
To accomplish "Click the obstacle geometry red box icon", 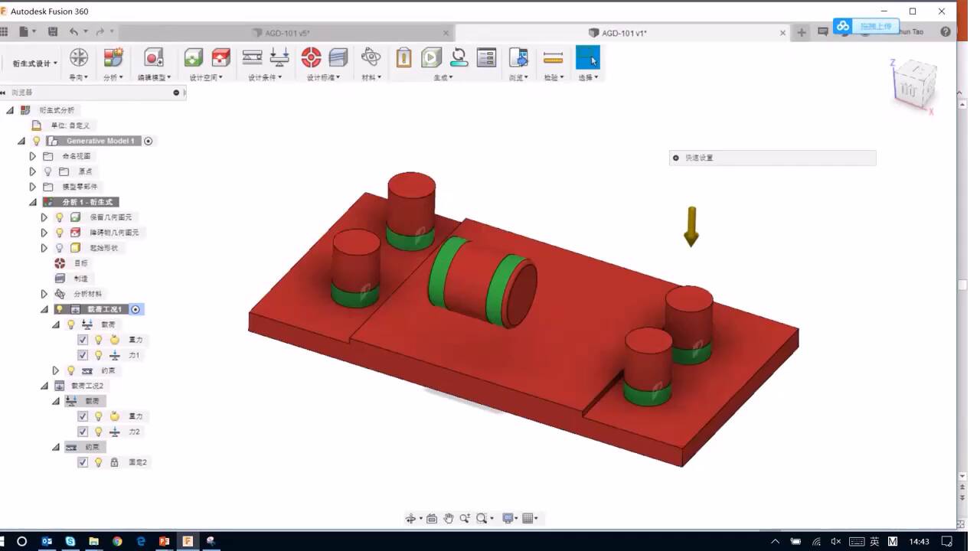I will (x=221, y=57).
